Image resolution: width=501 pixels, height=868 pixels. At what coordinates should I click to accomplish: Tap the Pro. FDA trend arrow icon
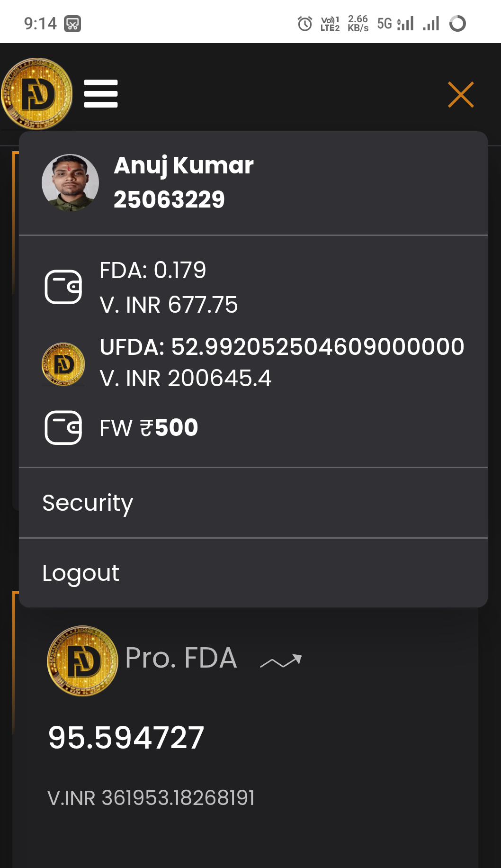(x=281, y=661)
